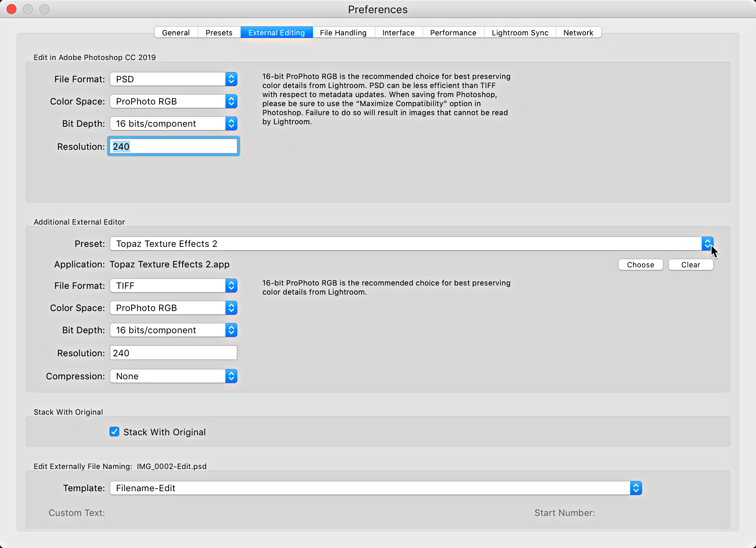Click the Choose button for the external application
This screenshot has width=756, height=548.
point(640,265)
